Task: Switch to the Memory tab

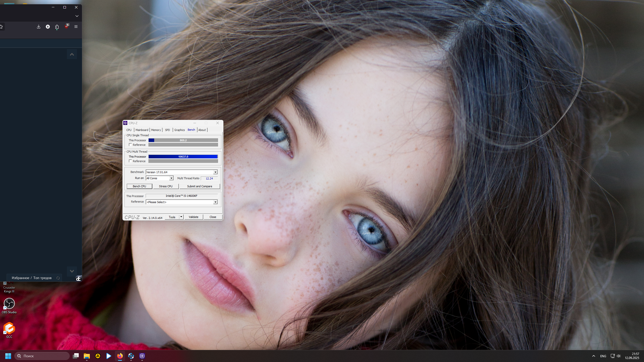Action: (156, 130)
